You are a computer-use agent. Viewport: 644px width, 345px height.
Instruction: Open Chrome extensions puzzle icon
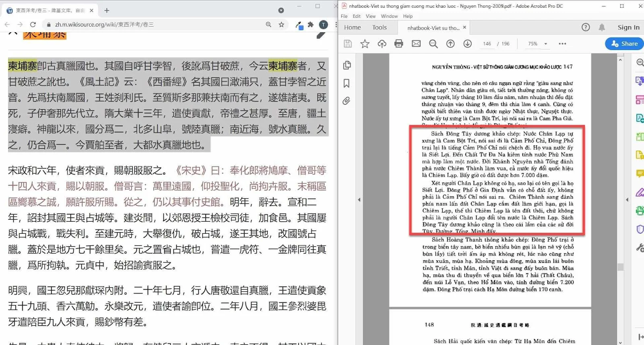coord(310,25)
